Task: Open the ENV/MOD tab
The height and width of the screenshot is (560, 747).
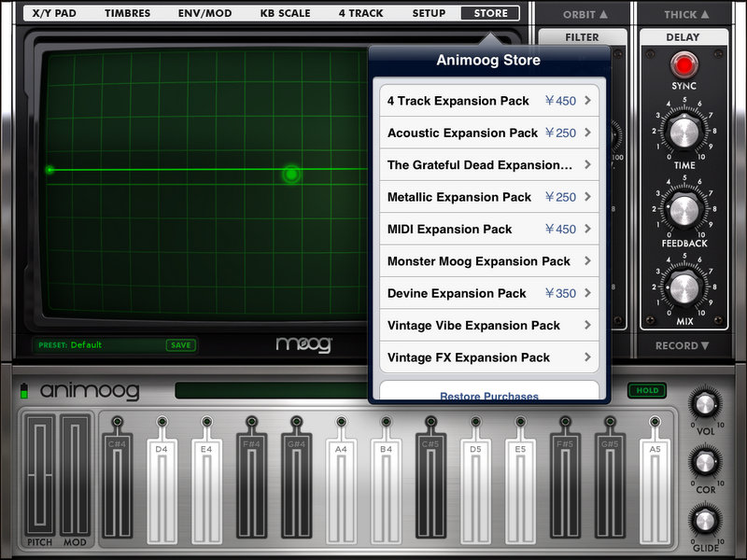Action: coord(204,14)
